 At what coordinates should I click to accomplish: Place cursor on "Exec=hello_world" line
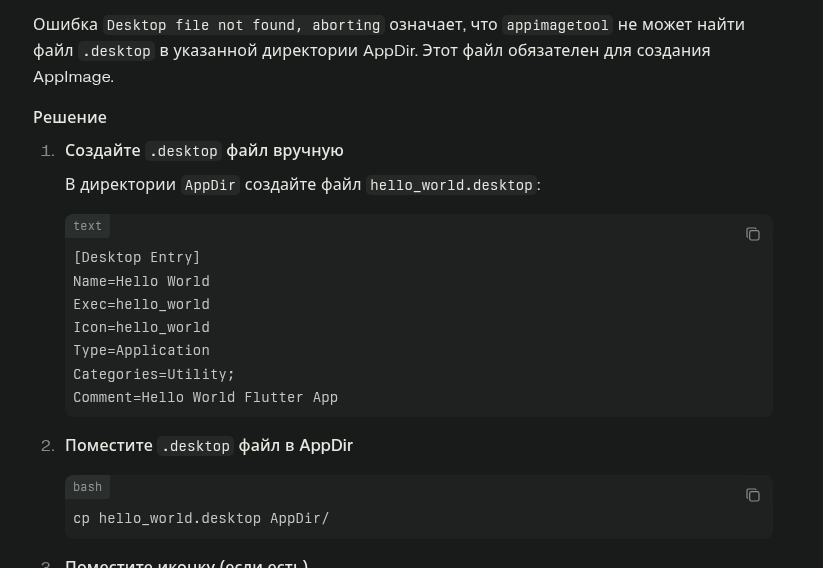[x=141, y=304]
